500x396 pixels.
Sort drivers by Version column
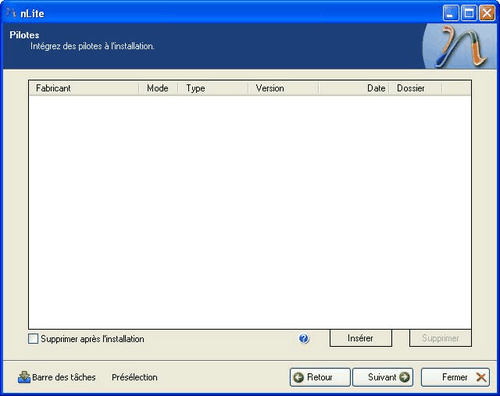click(x=283, y=88)
